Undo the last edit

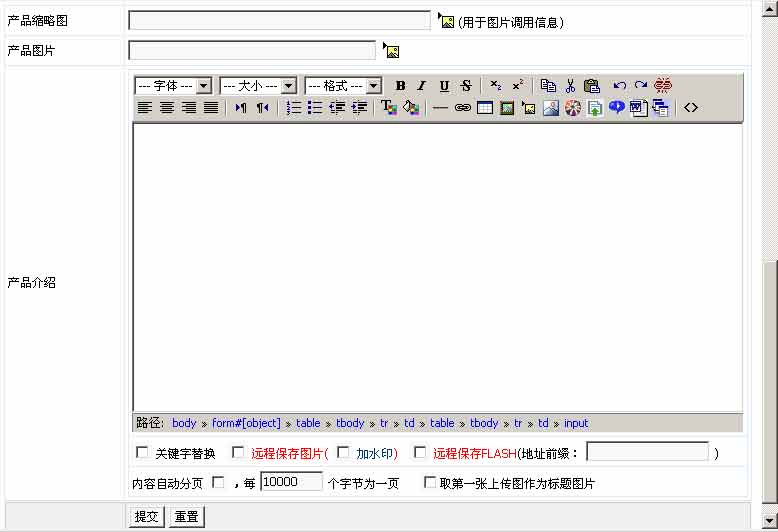tap(619, 86)
